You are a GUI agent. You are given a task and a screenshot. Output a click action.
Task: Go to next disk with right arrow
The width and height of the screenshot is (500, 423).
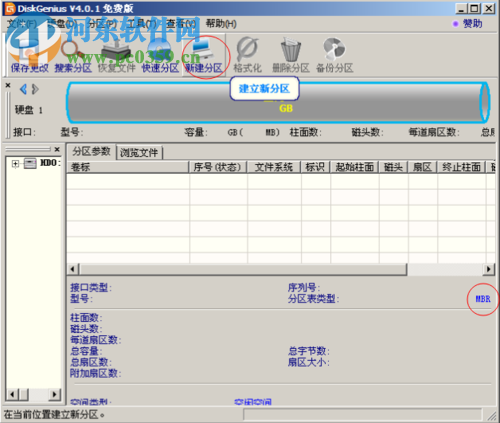[x=35, y=89]
